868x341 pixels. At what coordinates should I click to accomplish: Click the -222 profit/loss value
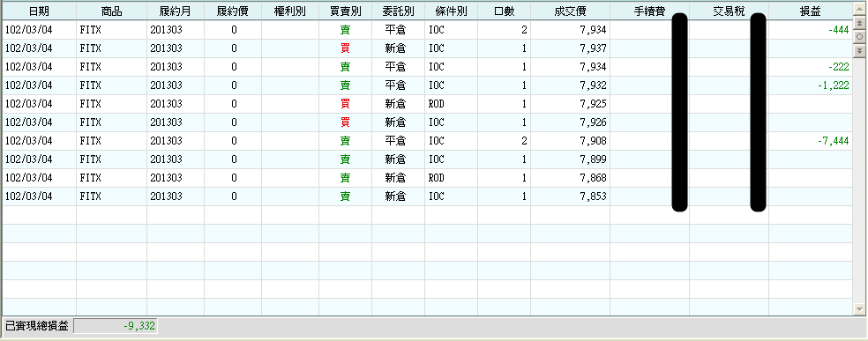pyautogui.click(x=839, y=67)
